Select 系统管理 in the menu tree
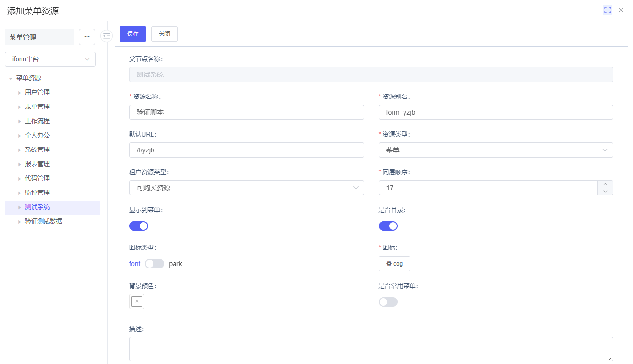 point(37,150)
